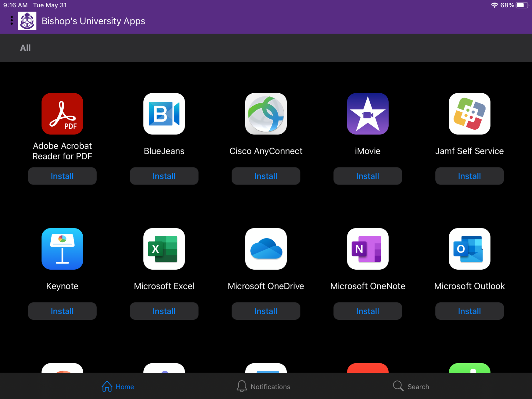
Task: Select the Microsoft Outlook icon
Action: pos(469,249)
